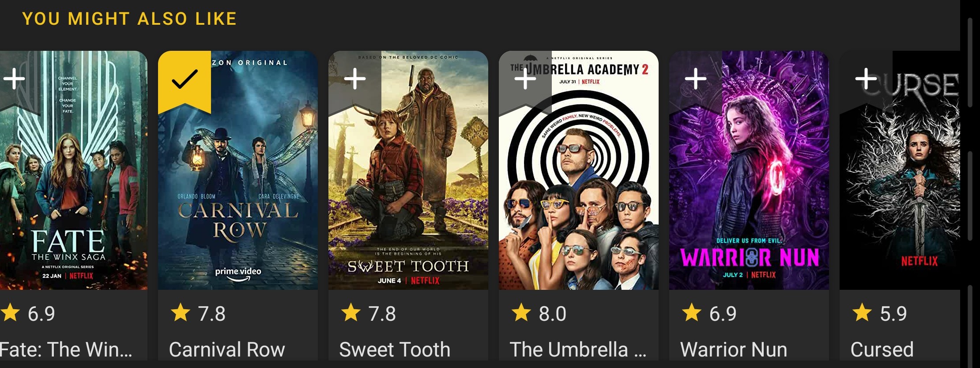This screenshot has width=980, height=368.
Task: Add Cursed to watchlist
Action: pos(866,80)
